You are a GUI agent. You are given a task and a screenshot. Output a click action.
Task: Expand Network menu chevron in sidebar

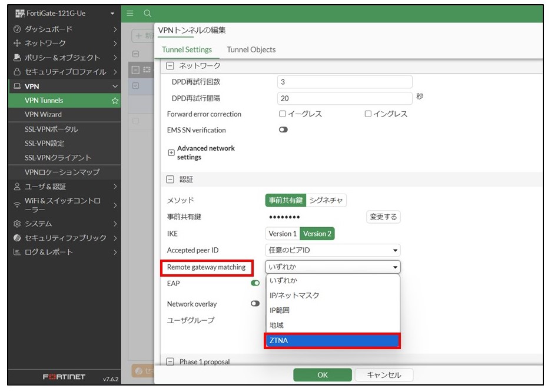pos(115,43)
